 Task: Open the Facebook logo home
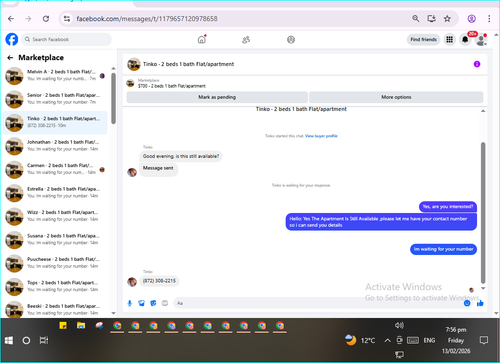tap(12, 39)
